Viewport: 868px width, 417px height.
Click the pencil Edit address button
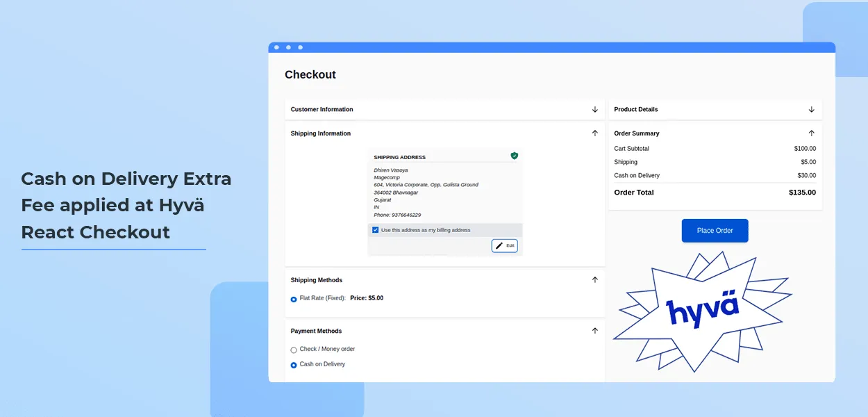pos(505,246)
